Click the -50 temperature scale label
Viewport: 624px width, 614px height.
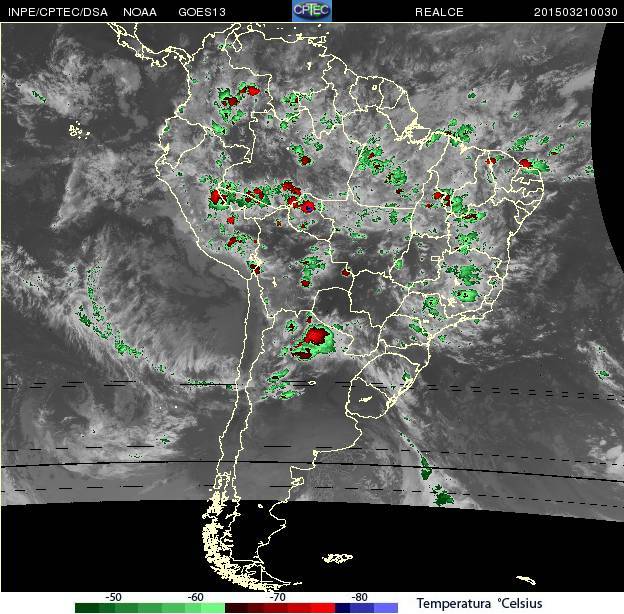pos(113,597)
